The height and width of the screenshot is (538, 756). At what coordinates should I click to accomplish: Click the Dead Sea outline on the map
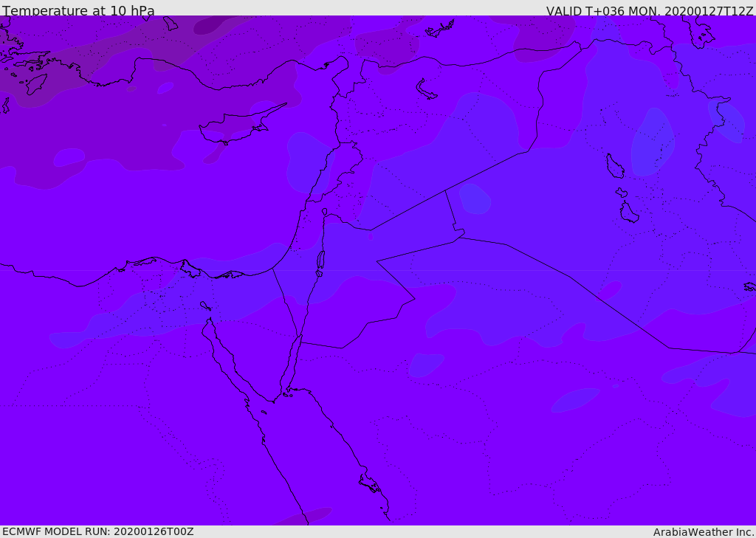(320, 261)
